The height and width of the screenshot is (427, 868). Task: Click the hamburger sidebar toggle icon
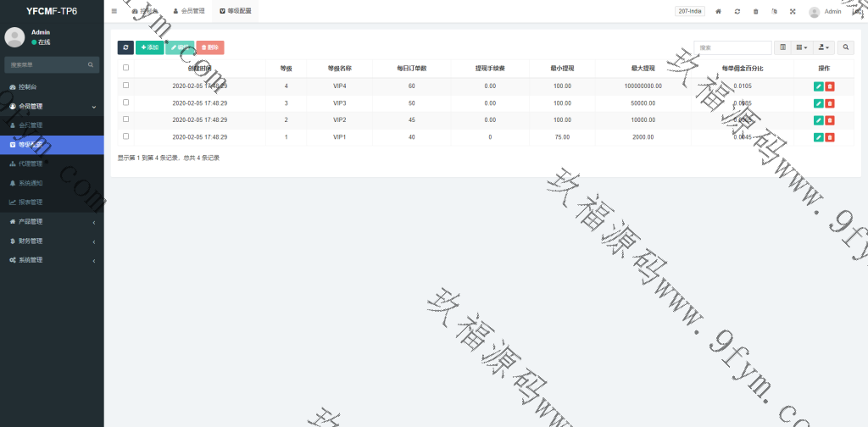coord(114,11)
